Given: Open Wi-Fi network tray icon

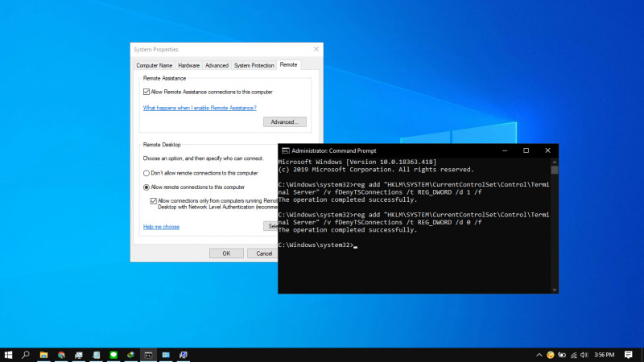Looking at the screenshot, I should [x=573, y=355].
